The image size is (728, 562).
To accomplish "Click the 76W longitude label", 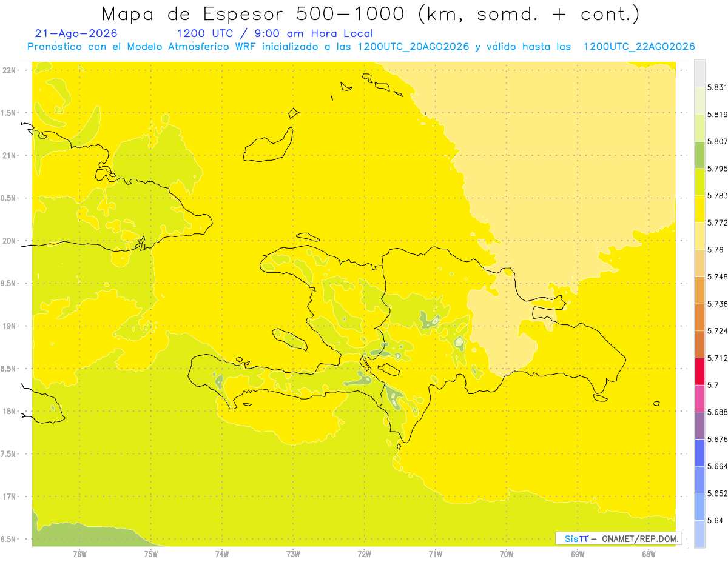I will tap(79, 554).
